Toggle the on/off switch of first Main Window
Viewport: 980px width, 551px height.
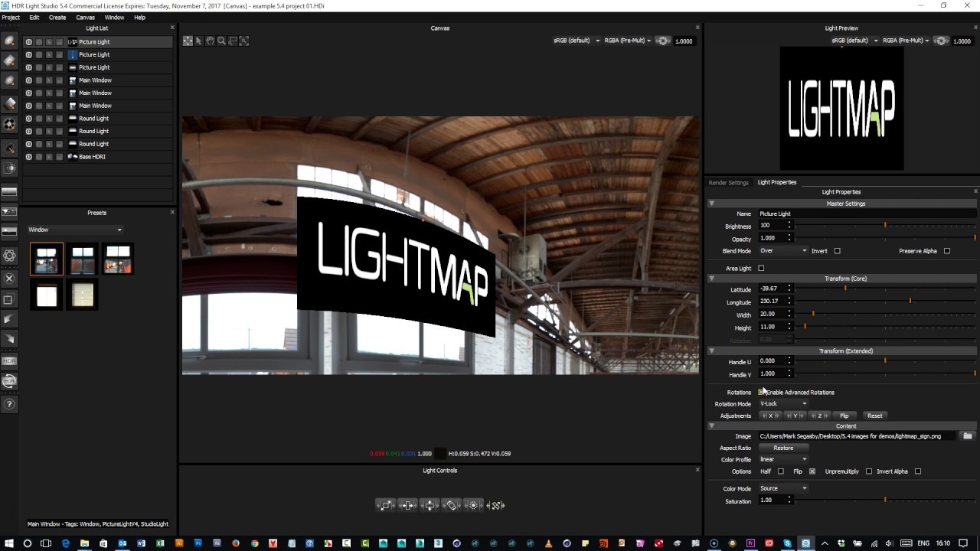pyautogui.click(x=28, y=80)
